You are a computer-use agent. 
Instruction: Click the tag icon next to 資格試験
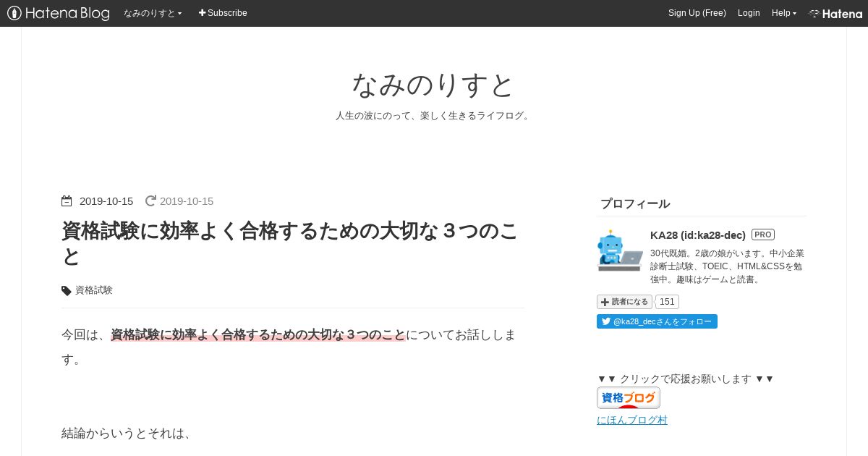pos(67,291)
